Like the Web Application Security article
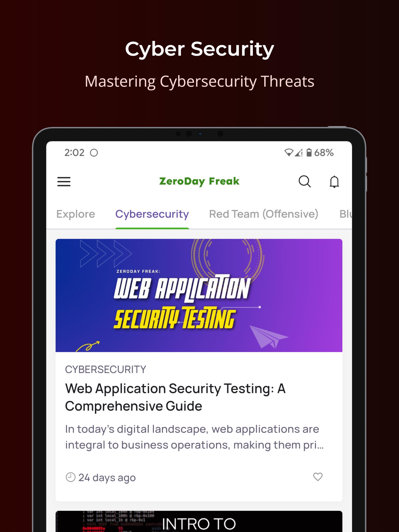 coord(318,477)
